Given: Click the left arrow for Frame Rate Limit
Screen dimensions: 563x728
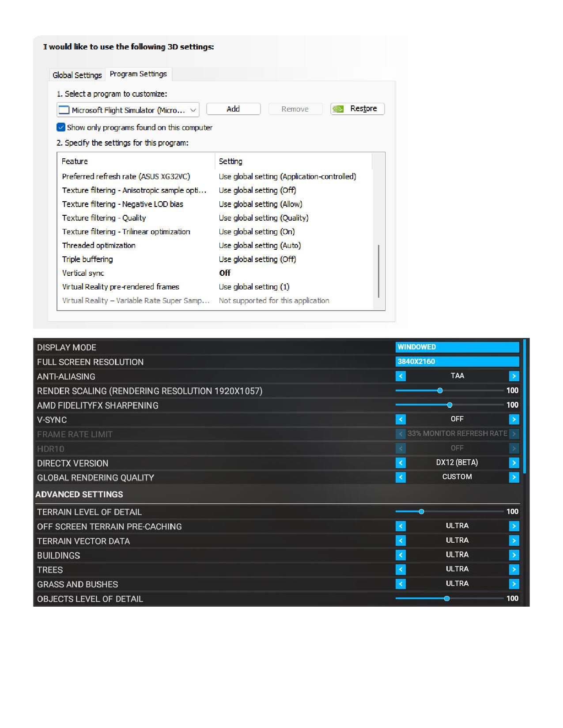Looking at the screenshot, I should click(401, 434).
